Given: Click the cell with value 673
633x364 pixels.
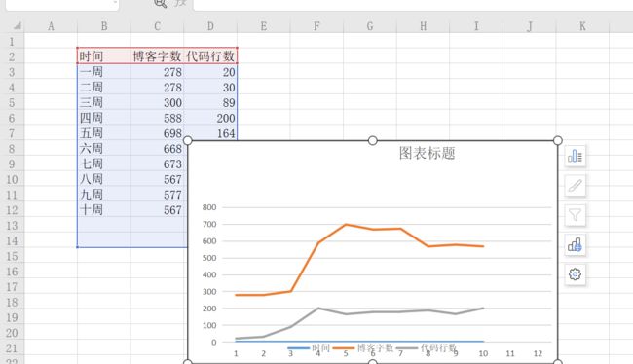Looking at the screenshot, I should point(157,164).
